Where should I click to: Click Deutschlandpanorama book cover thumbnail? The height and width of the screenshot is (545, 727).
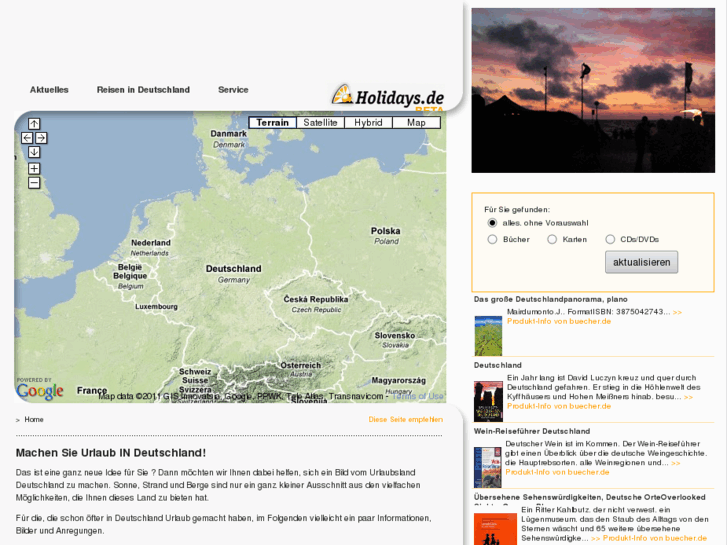488,336
